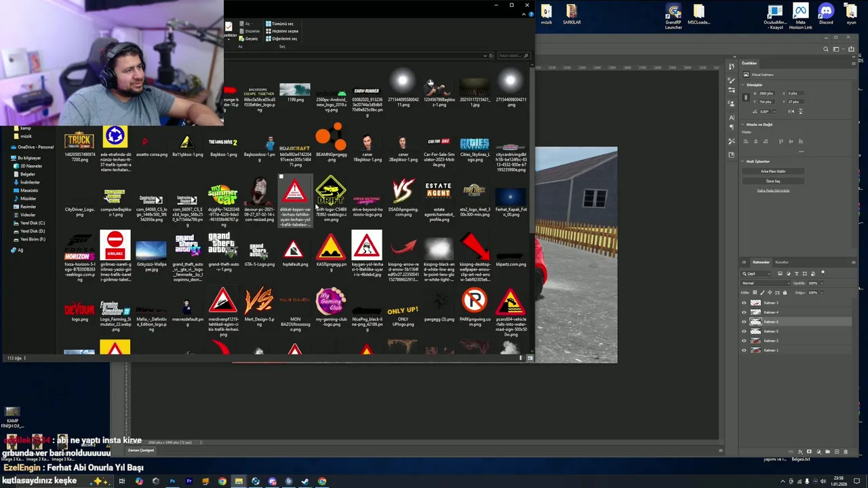Image resolution: width=868 pixels, height=488 pixels.
Task: Hide the Katman 5 layer
Action: (744, 331)
